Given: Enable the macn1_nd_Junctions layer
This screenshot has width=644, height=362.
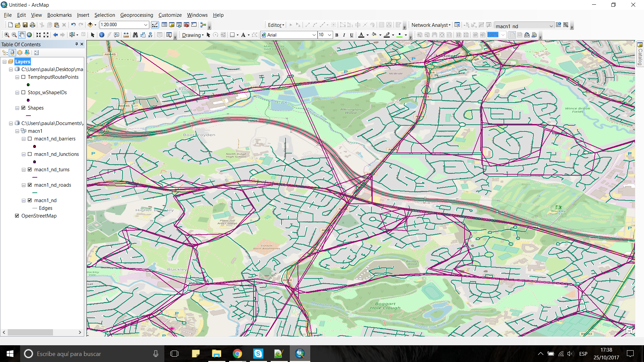Looking at the screenshot, I should pos(30,154).
